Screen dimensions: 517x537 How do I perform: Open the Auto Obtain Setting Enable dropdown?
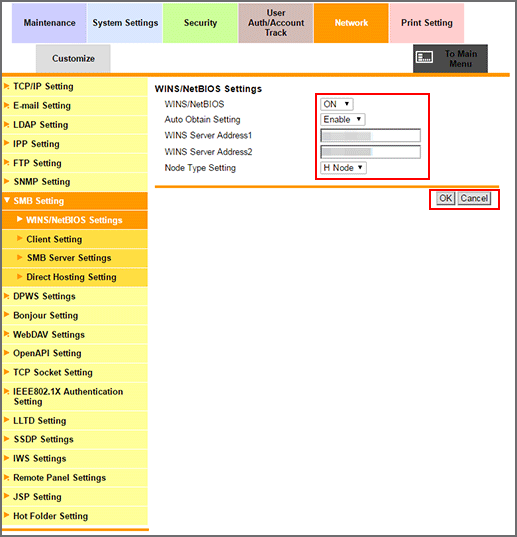pyautogui.click(x=342, y=120)
